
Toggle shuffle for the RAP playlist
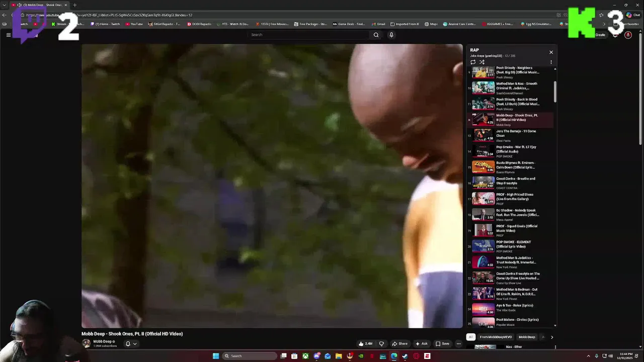coord(481,62)
